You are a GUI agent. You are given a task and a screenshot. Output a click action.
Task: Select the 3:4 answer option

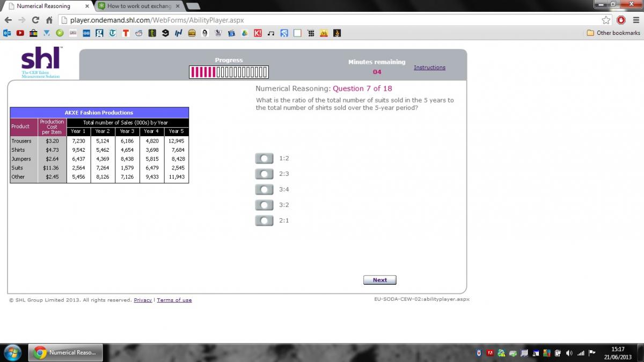point(264,189)
